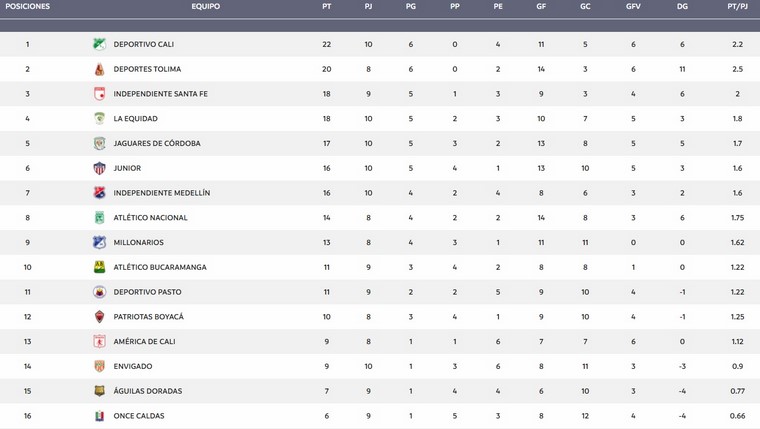
Task: Open the América de Cali team name
Action: [144, 342]
